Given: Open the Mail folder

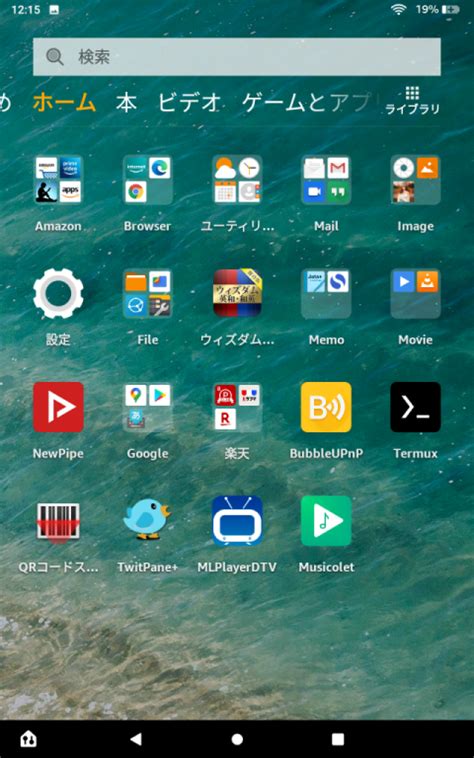Looking at the screenshot, I should pos(326,180).
